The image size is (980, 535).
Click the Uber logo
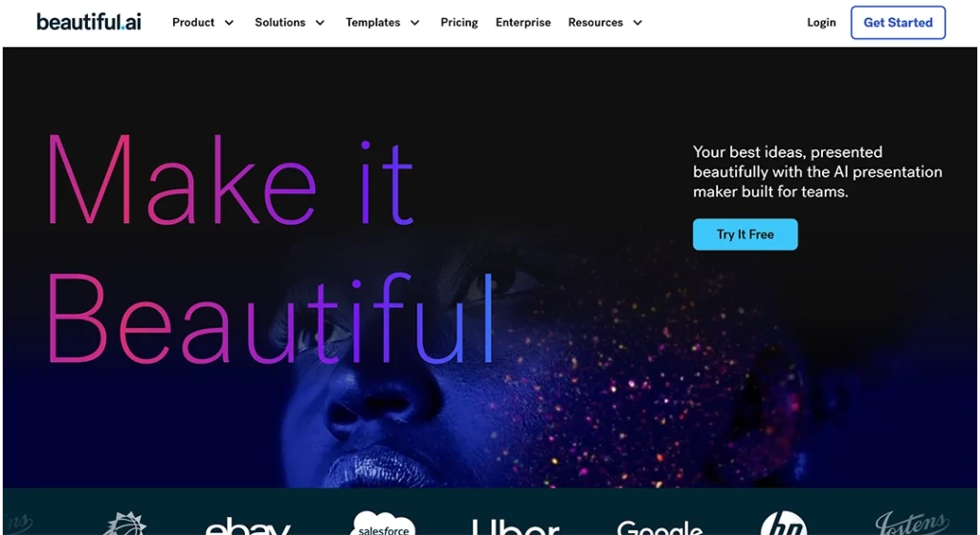click(x=515, y=526)
